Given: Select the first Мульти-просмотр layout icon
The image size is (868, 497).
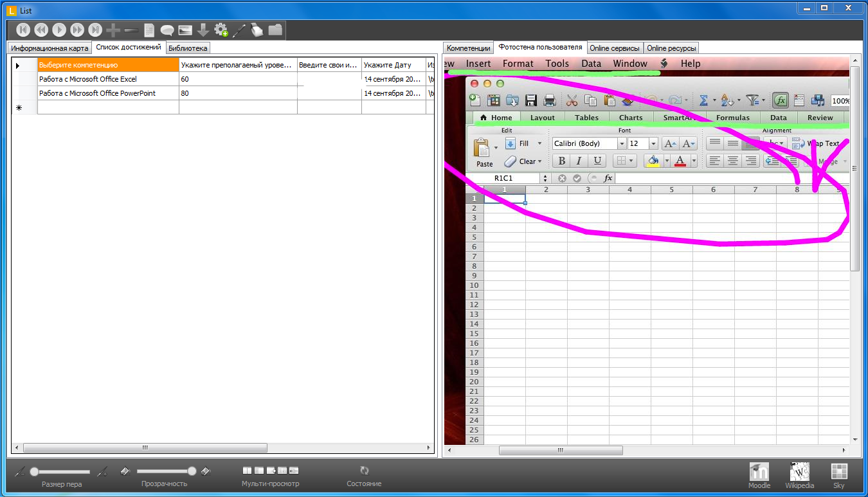Looking at the screenshot, I should [x=248, y=471].
